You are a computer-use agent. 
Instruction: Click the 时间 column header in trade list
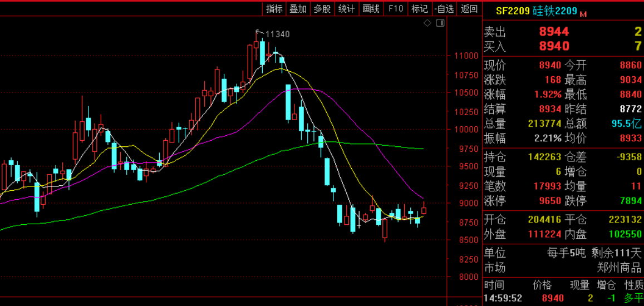[x=494, y=285]
